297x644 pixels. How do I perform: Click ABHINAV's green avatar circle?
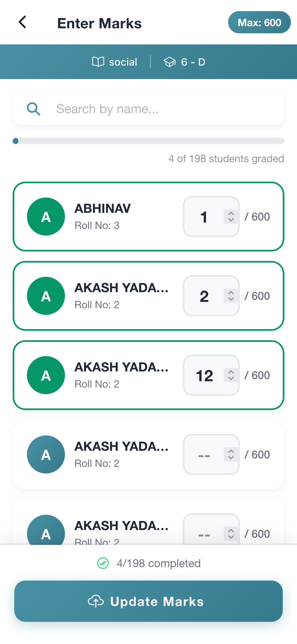click(x=46, y=217)
